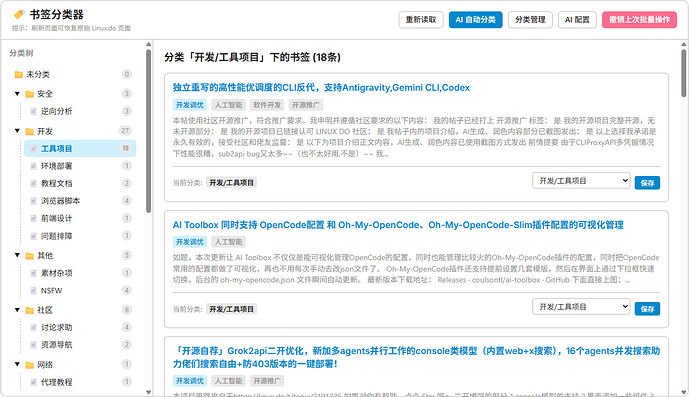Click the bookmark tag logo icon
This screenshot has width=689, height=397.
point(19,15)
